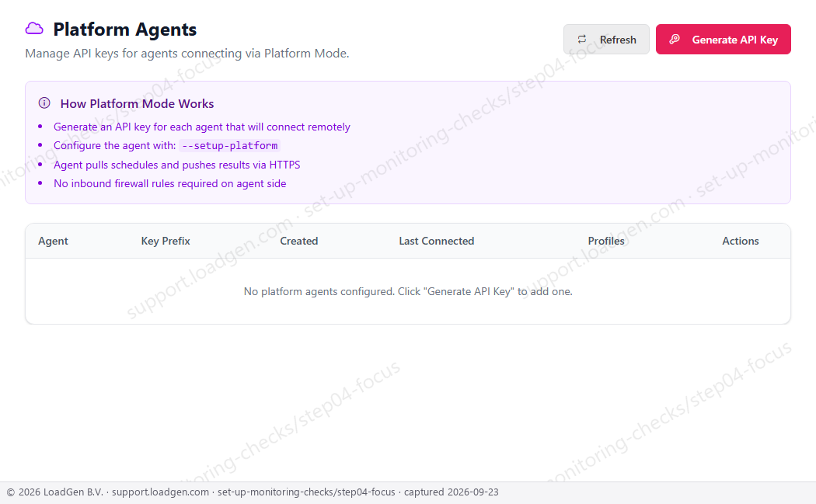Screen dimensions: 816x504
Task: Click the Key Prefix column header
Action: pos(166,241)
